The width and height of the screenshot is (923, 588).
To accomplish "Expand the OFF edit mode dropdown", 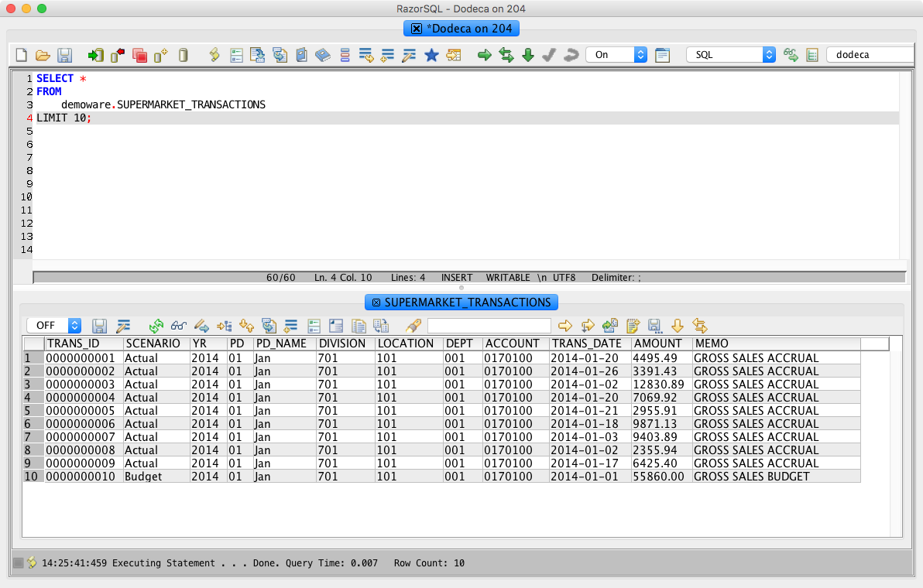I will 53,325.
